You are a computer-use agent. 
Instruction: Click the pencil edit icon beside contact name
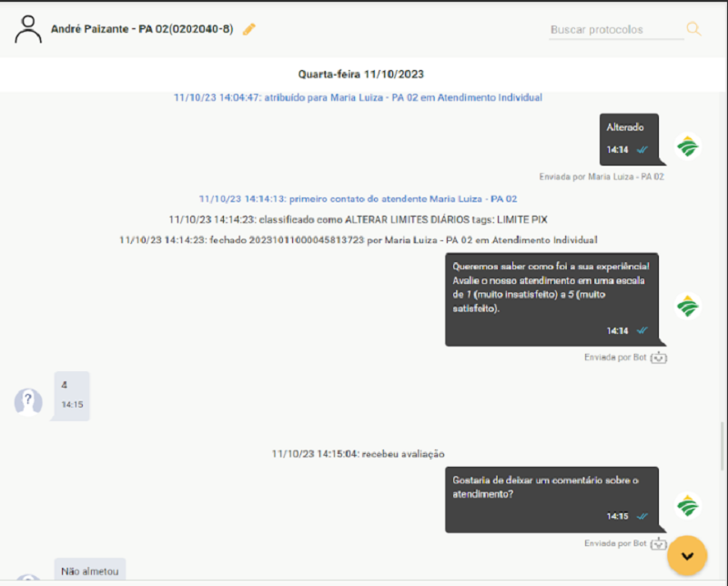click(x=249, y=29)
